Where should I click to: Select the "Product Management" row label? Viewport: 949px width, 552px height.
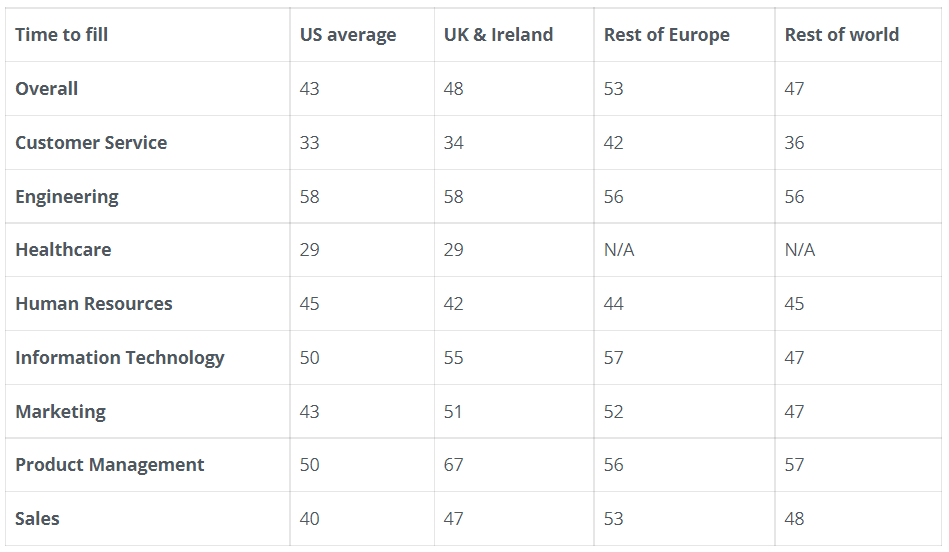[x=110, y=465]
